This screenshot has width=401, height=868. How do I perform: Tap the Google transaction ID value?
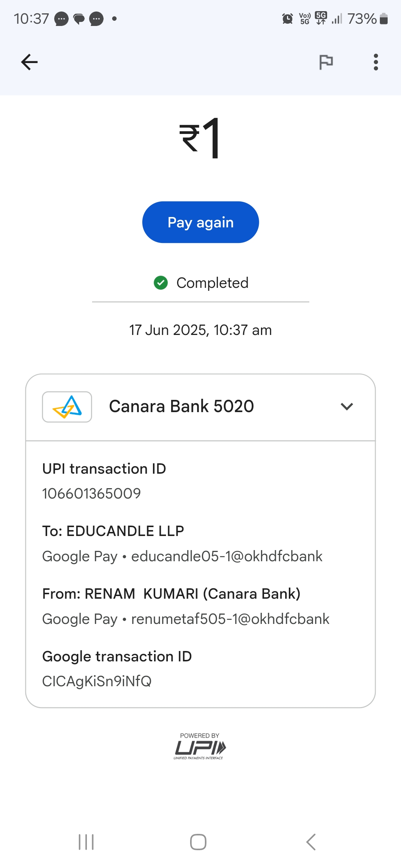pyautogui.click(x=97, y=681)
